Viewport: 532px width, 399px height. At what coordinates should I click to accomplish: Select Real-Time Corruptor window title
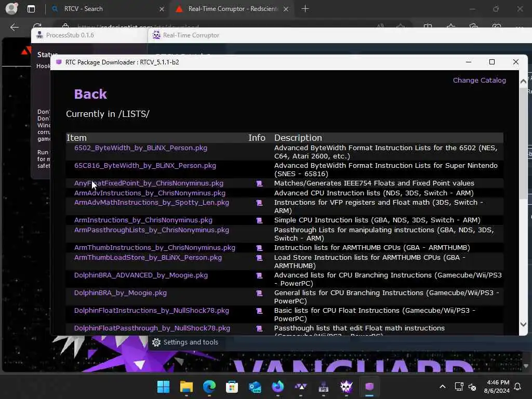pos(191,35)
